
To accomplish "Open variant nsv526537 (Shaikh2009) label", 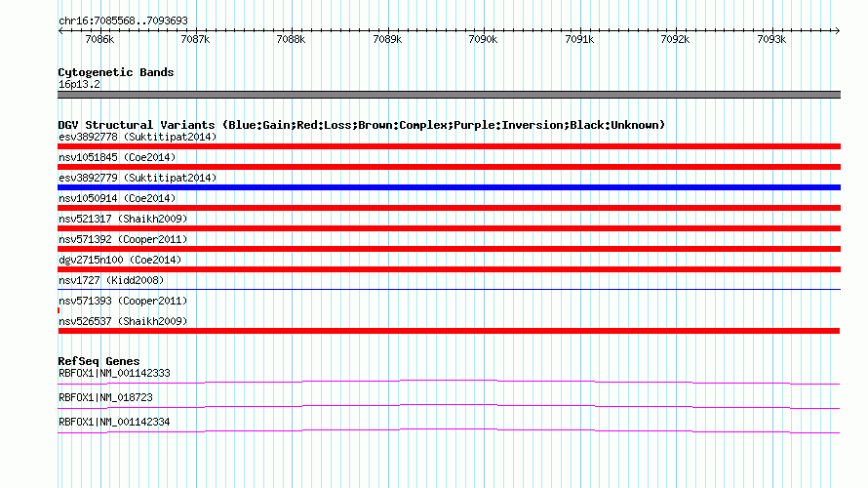I will tap(123, 321).
